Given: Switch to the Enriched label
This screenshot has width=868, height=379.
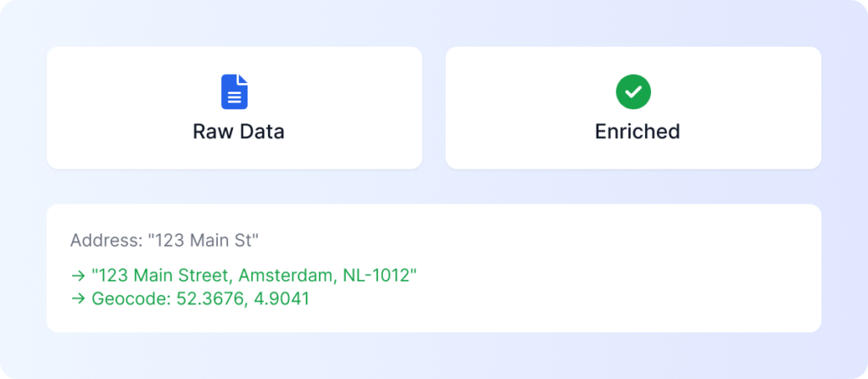Looking at the screenshot, I should coord(637,132).
